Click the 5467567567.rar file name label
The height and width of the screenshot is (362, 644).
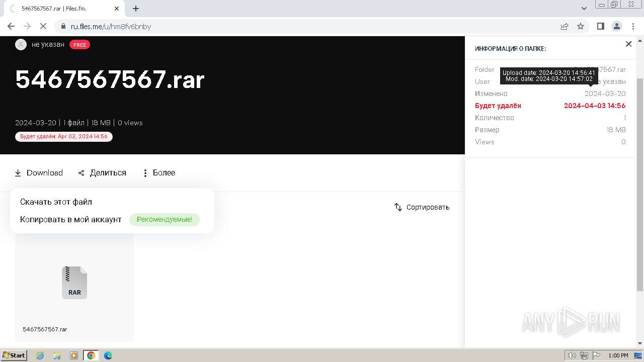[x=45, y=329]
